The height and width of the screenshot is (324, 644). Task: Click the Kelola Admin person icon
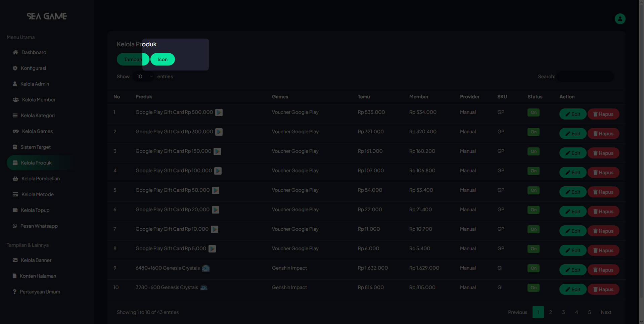coord(15,84)
